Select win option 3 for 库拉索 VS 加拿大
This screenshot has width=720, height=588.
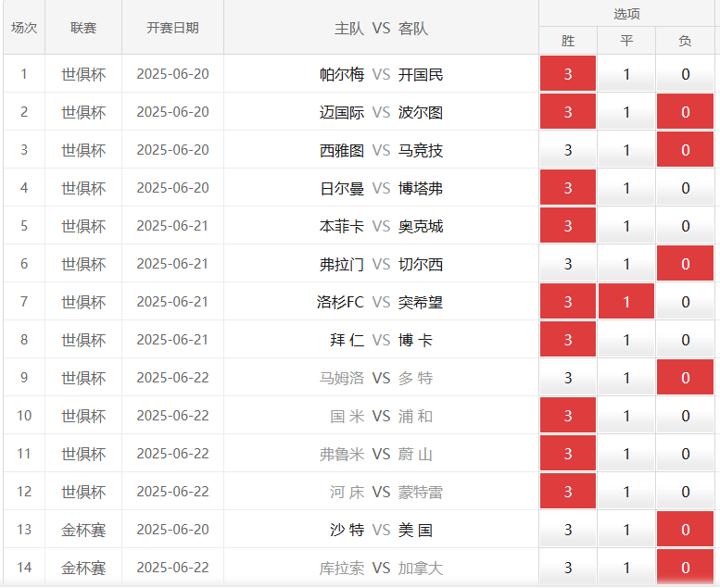pos(567,568)
